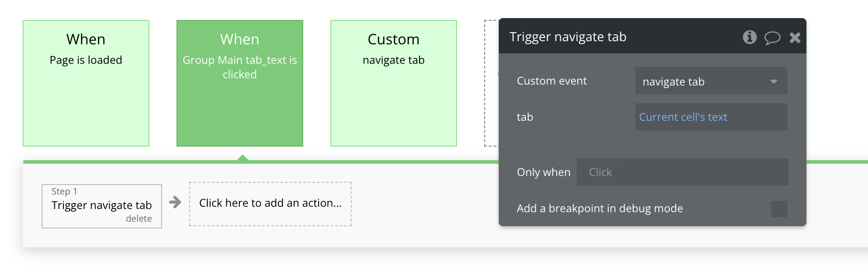
Task: Click the "Trigger navigate tab" panel title
Action: pos(568,37)
